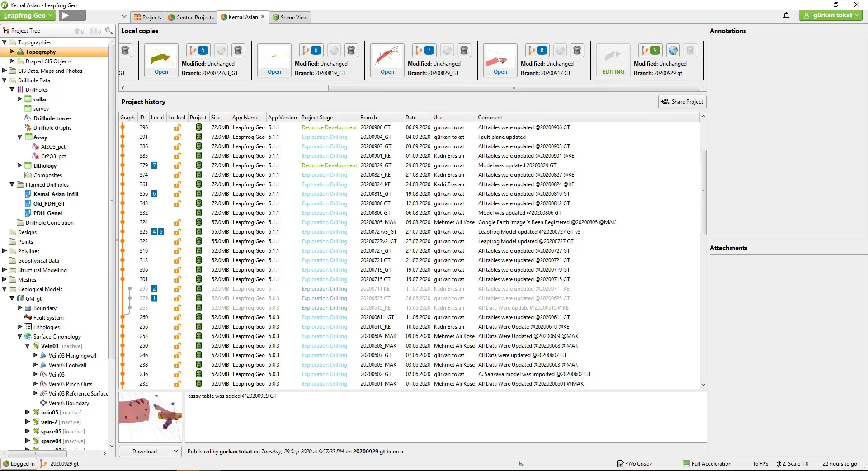Expand the vein05 inactive surface node
Viewport: 868px width, 471px height.
28,412
